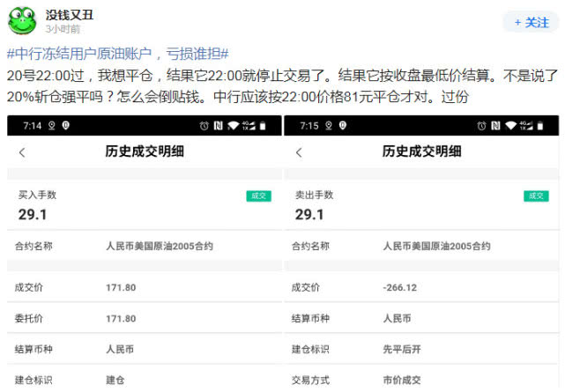Go back using left screenshot's back arrow
Image resolution: width=565 pixels, height=392 pixels.
22,152
